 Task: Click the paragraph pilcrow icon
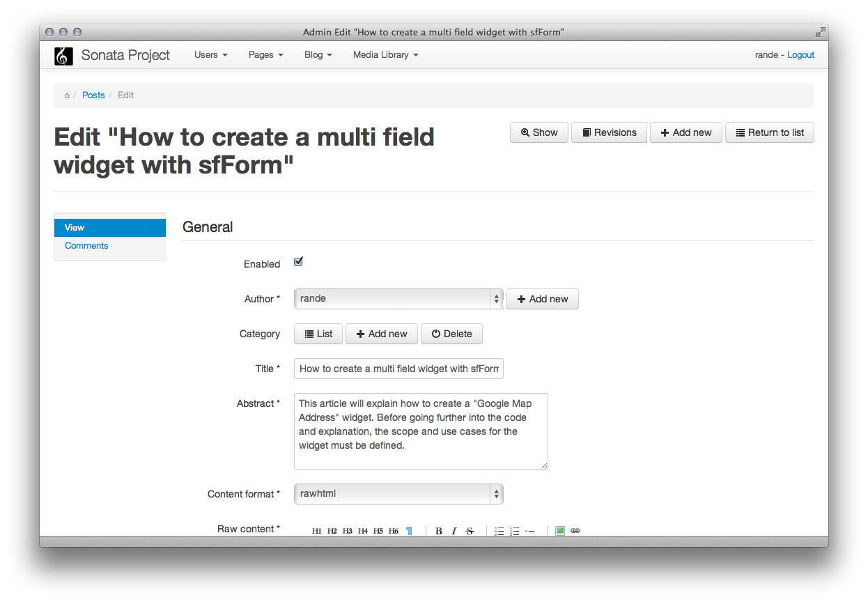tap(409, 531)
